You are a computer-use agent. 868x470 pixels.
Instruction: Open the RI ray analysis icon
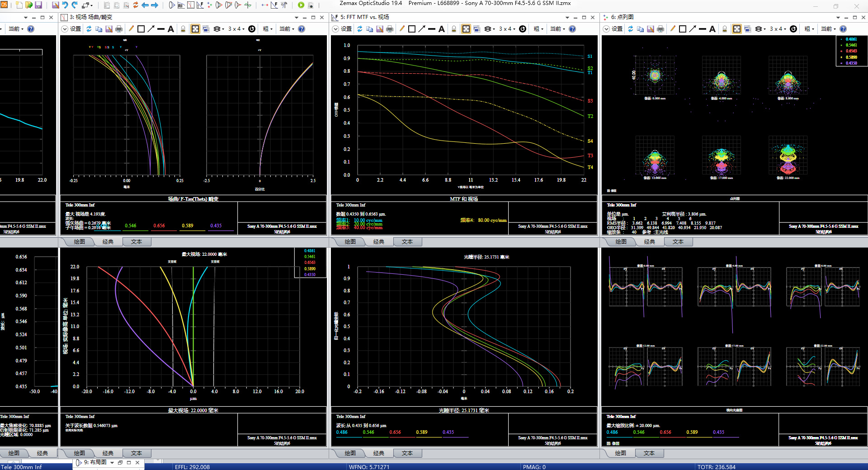pyautogui.click(x=181, y=5)
